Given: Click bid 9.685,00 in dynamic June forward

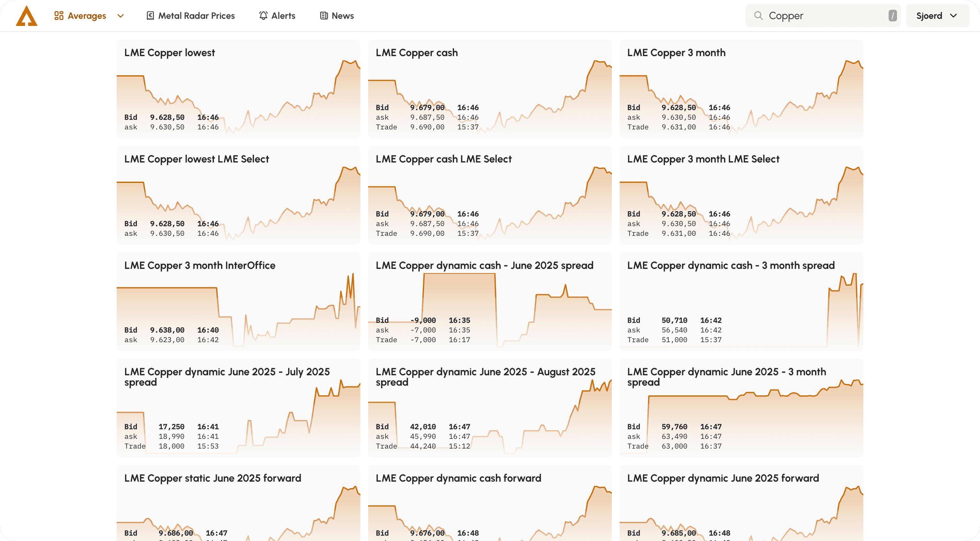Looking at the screenshot, I should coord(679,533).
